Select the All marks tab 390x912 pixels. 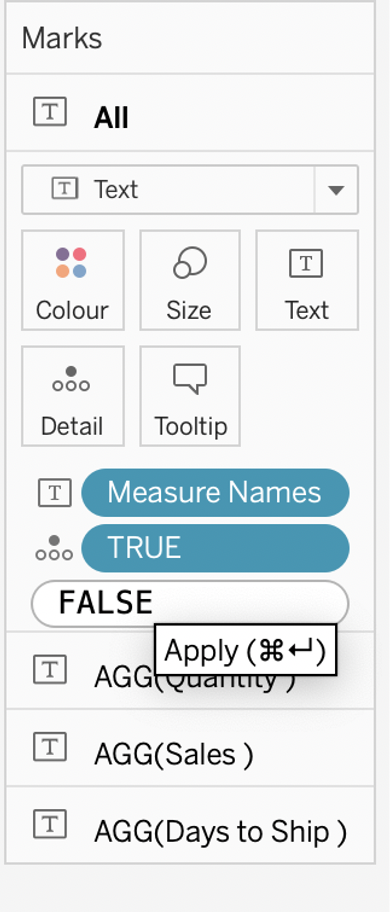[190, 112]
